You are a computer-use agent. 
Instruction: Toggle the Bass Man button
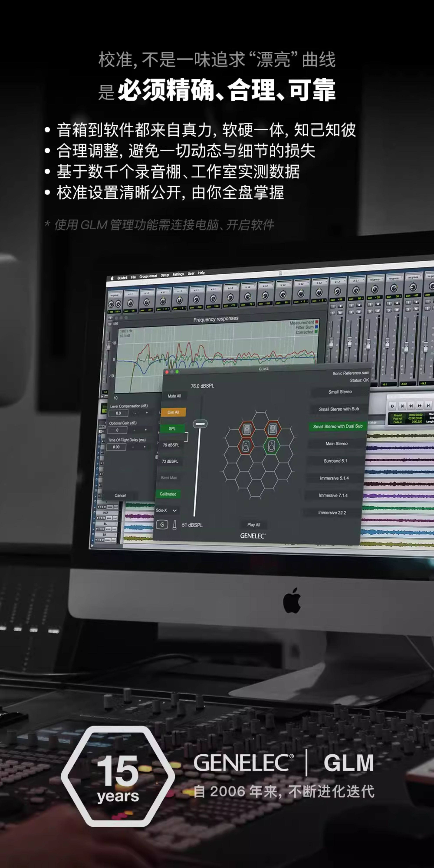point(169,477)
